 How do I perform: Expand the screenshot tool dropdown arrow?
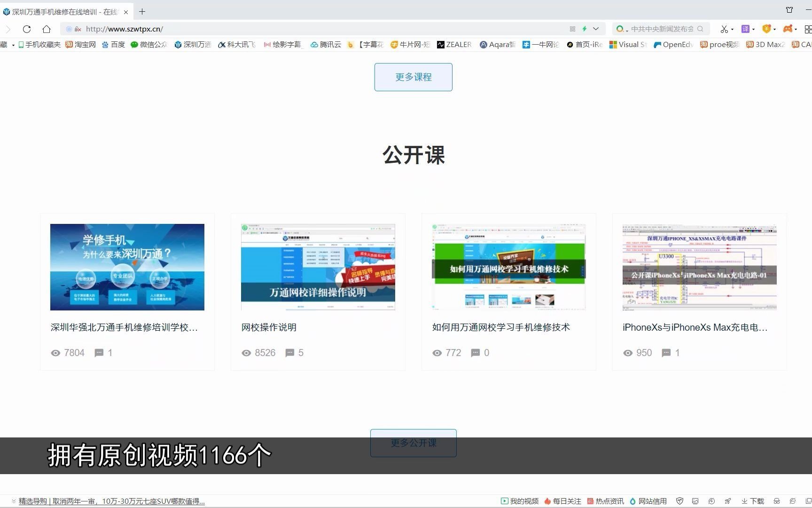click(732, 30)
